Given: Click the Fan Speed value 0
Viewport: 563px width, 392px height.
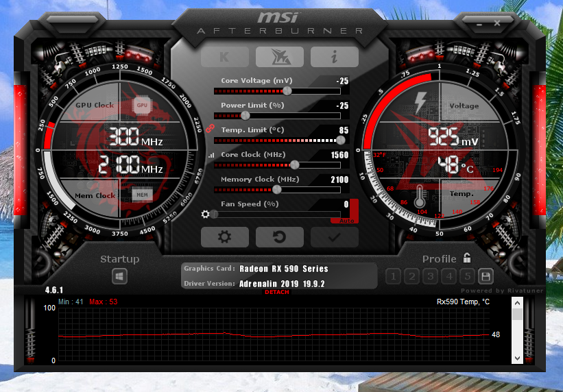Looking at the screenshot, I should point(346,205).
